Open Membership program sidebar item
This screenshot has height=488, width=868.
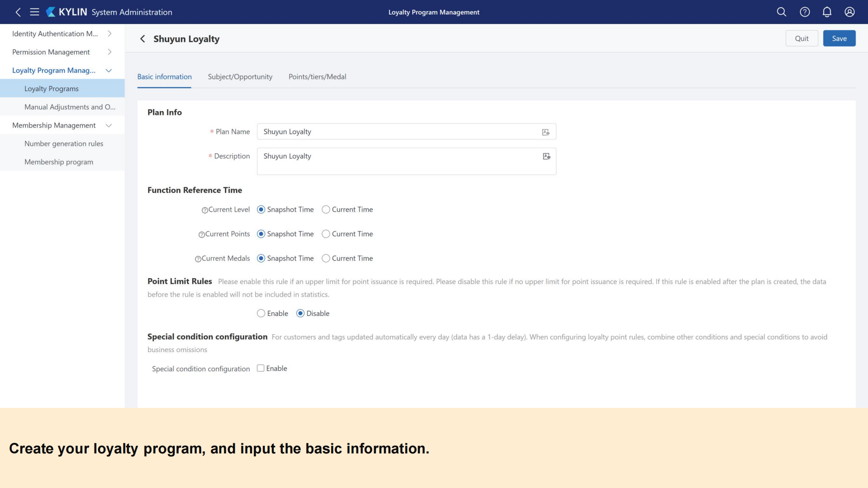coord(62,162)
